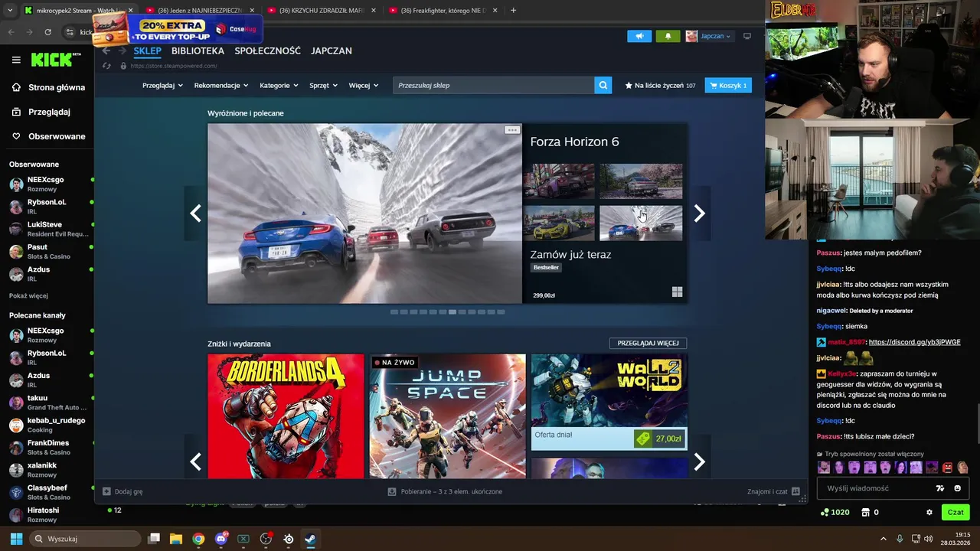Open the Koszyk cart button
This screenshot has height=551, width=980.
coord(728,85)
